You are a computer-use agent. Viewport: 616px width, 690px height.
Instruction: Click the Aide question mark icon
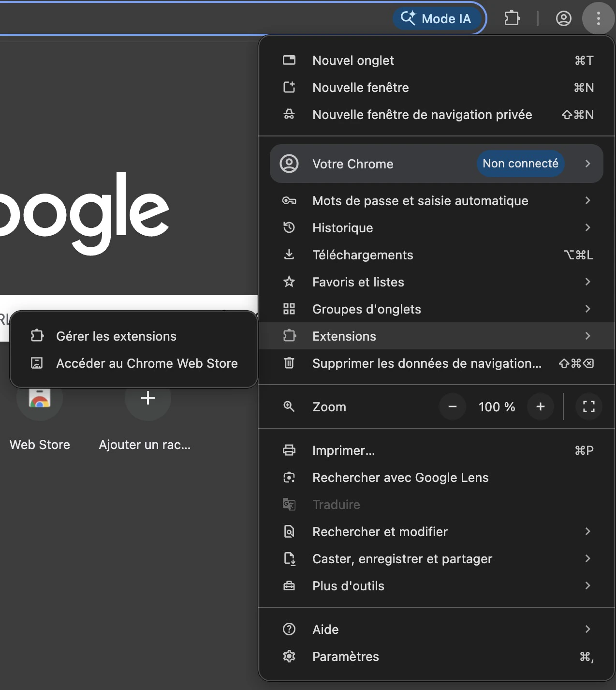pos(289,629)
